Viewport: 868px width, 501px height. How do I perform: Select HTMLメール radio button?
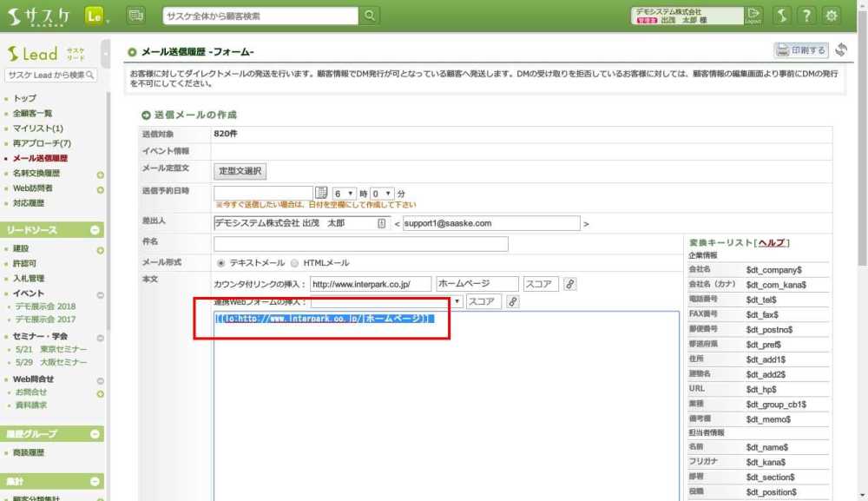click(x=294, y=263)
